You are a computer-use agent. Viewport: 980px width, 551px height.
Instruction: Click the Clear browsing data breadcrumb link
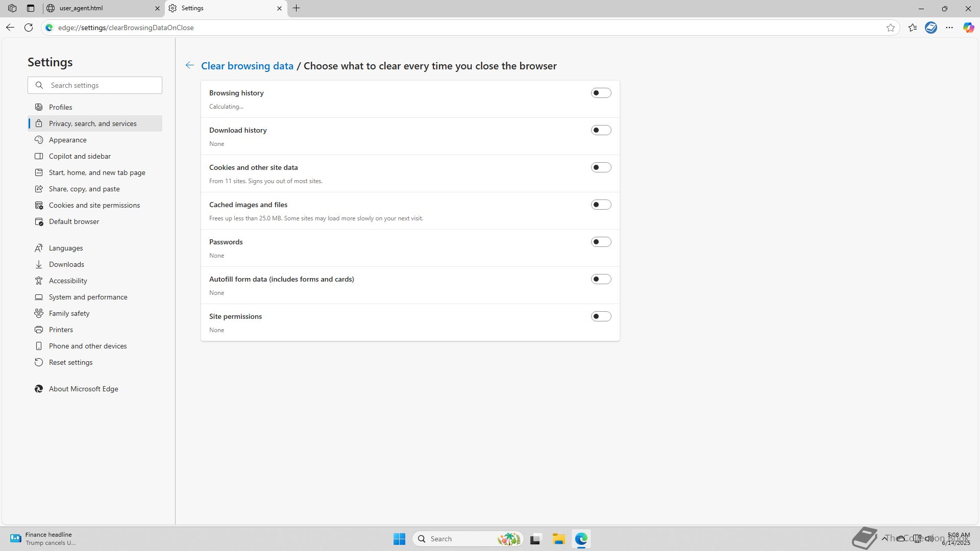point(247,66)
